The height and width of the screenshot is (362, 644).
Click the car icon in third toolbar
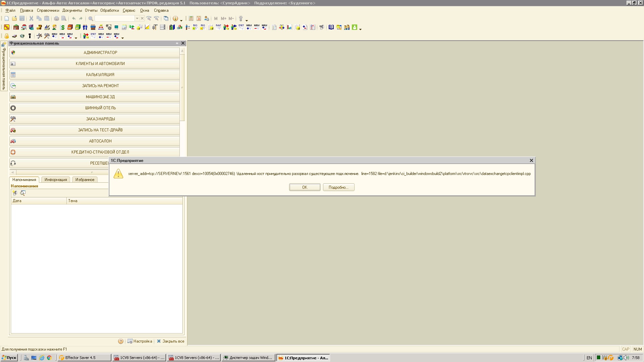14,36
